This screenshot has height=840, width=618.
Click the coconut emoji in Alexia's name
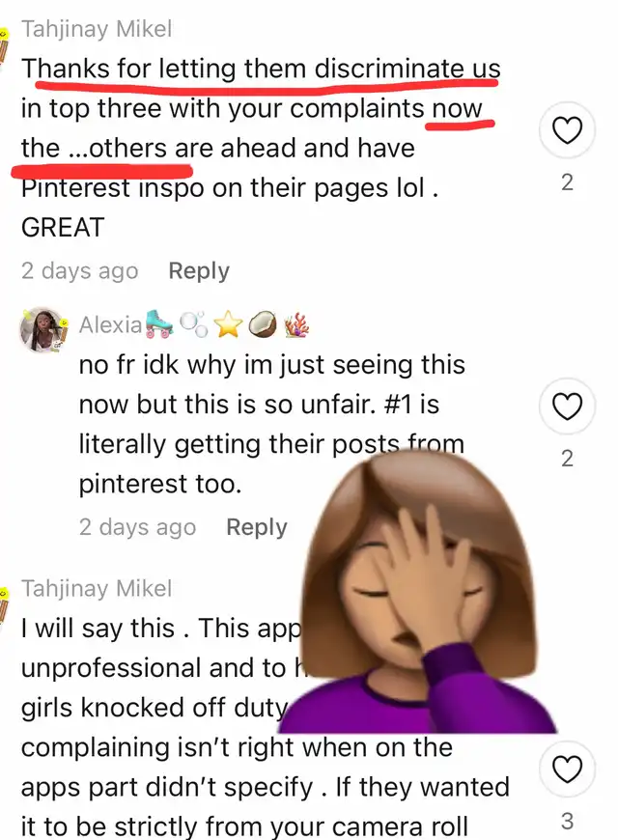(263, 324)
